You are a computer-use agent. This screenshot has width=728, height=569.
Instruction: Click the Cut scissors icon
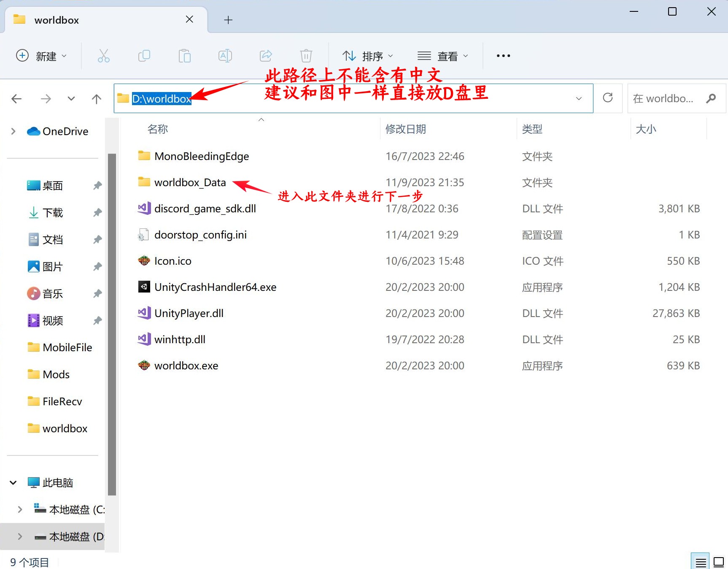[x=103, y=56]
